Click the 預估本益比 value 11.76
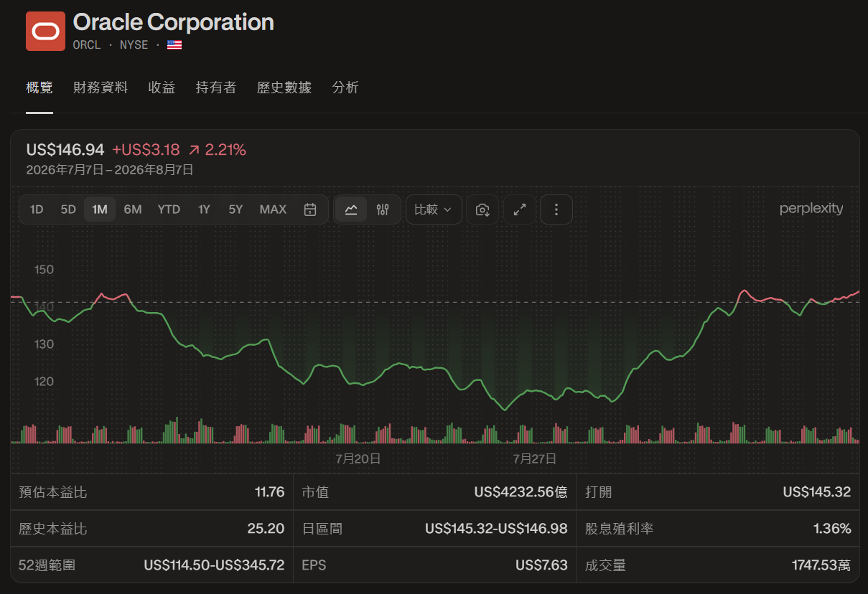This screenshot has height=594, width=868. click(x=270, y=492)
